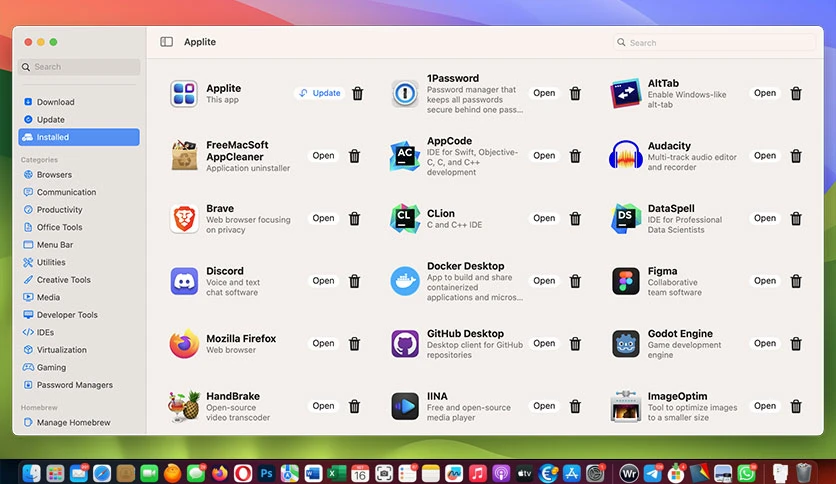Remove Figma using its trash icon

coord(796,281)
